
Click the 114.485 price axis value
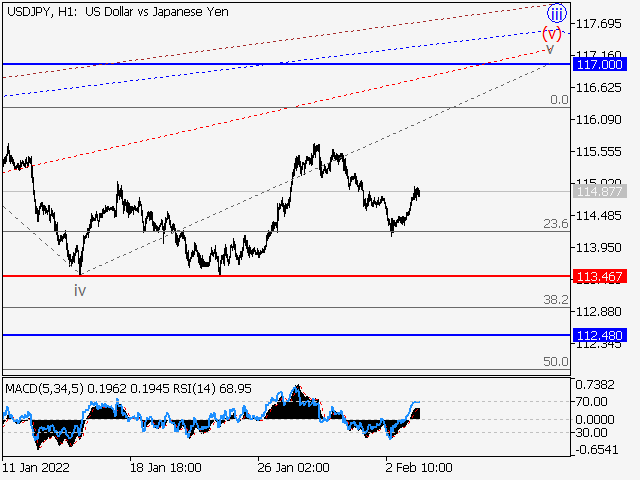[x=598, y=216]
